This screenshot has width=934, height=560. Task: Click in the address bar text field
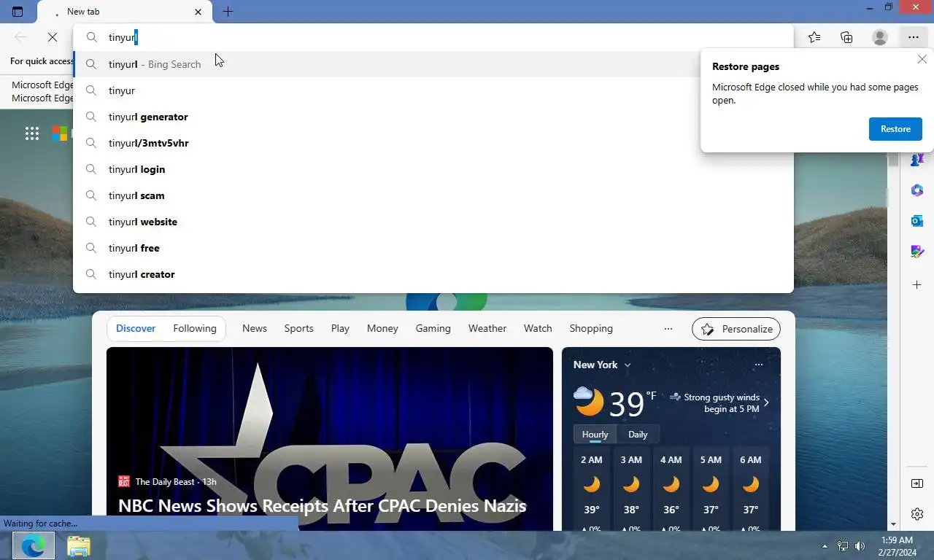click(x=433, y=37)
